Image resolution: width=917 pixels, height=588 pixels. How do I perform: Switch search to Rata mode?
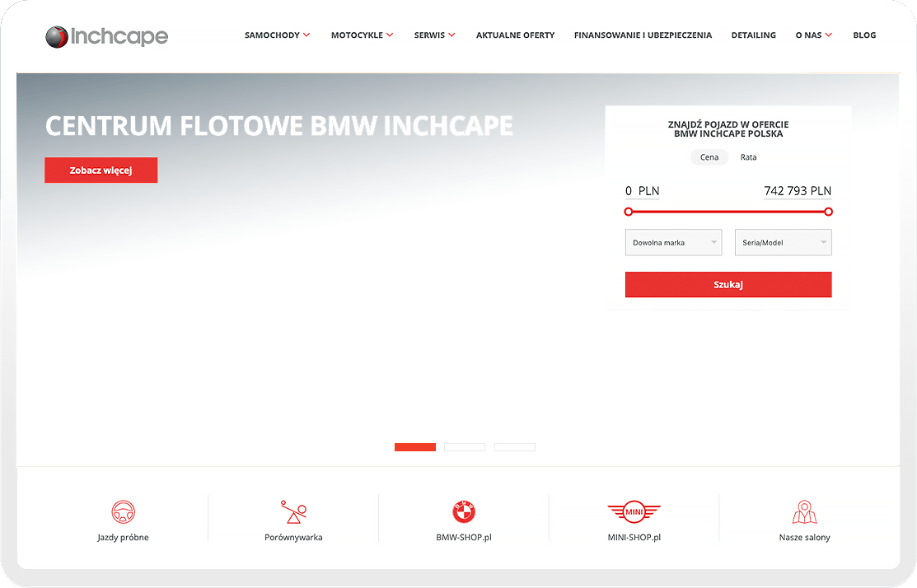pyautogui.click(x=748, y=157)
